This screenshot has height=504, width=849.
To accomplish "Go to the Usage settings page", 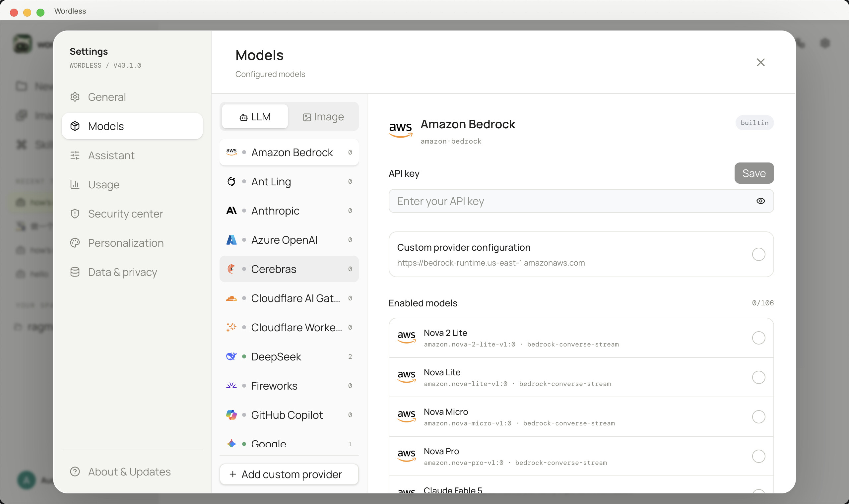I will click(x=132, y=185).
